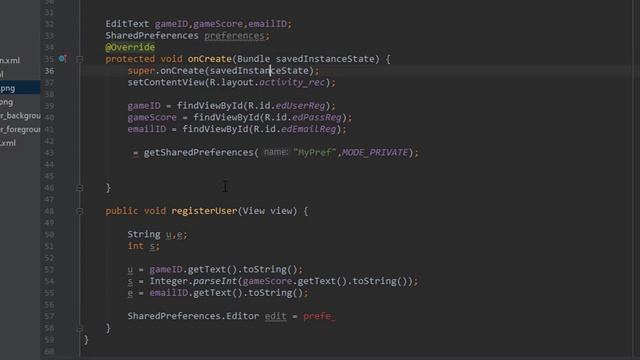This screenshot has width=640, height=360.
Task: Click the "MyPref" string literal
Action: (x=314, y=153)
